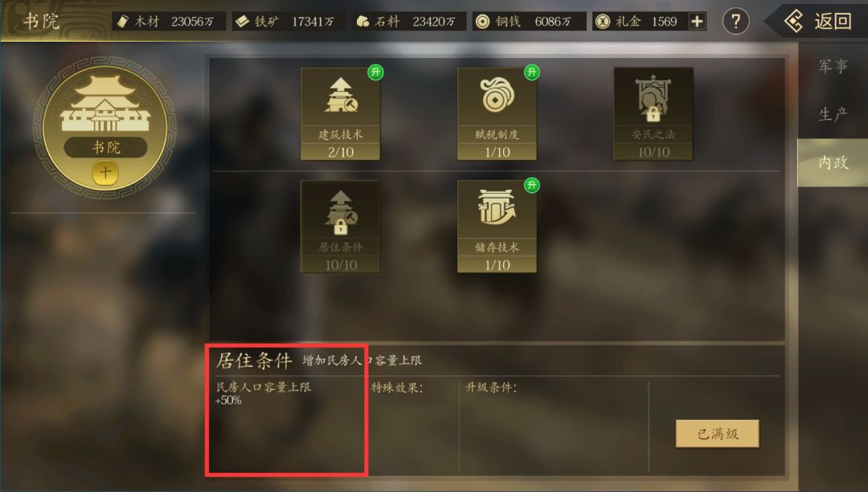Select the locked 安民之法 card
Viewport: 868px width, 492px height.
click(653, 114)
